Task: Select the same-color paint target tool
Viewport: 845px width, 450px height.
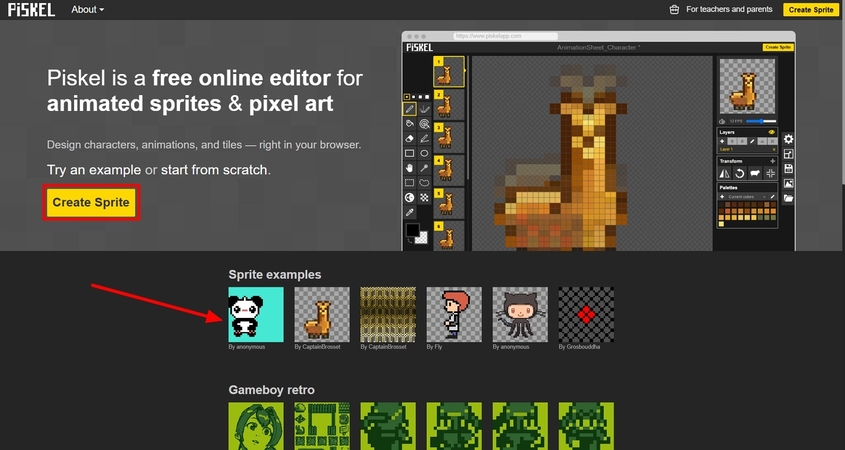Action: [425, 124]
